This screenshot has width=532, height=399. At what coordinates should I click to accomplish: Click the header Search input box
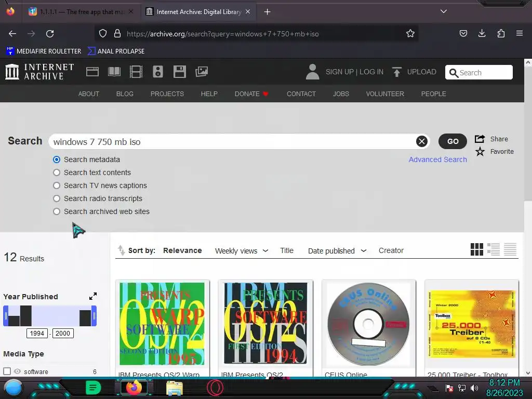(x=478, y=72)
